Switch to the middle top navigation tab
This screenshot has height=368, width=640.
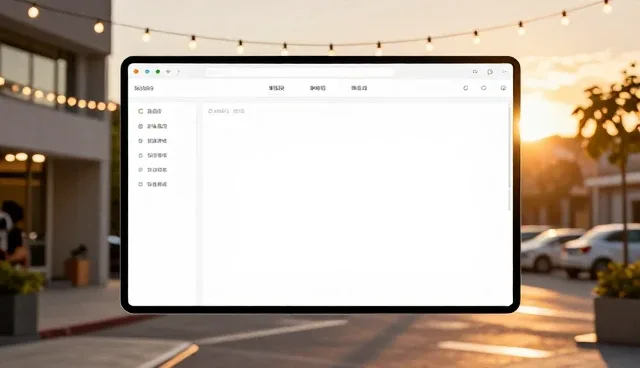318,88
